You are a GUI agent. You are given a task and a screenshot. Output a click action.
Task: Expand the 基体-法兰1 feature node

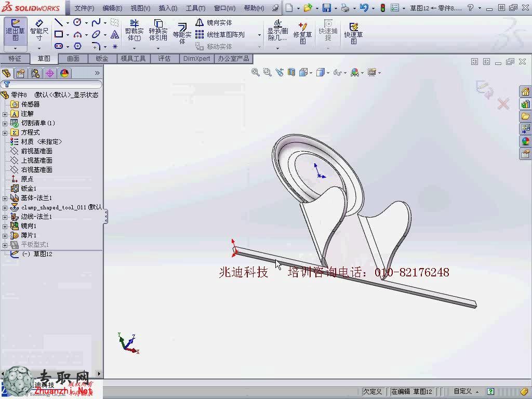click(x=5, y=198)
